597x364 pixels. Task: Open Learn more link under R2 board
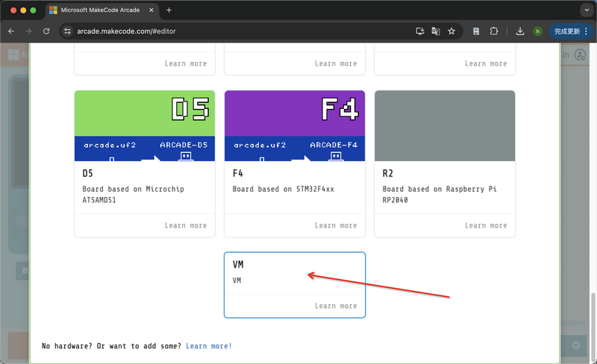coord(486,225)
